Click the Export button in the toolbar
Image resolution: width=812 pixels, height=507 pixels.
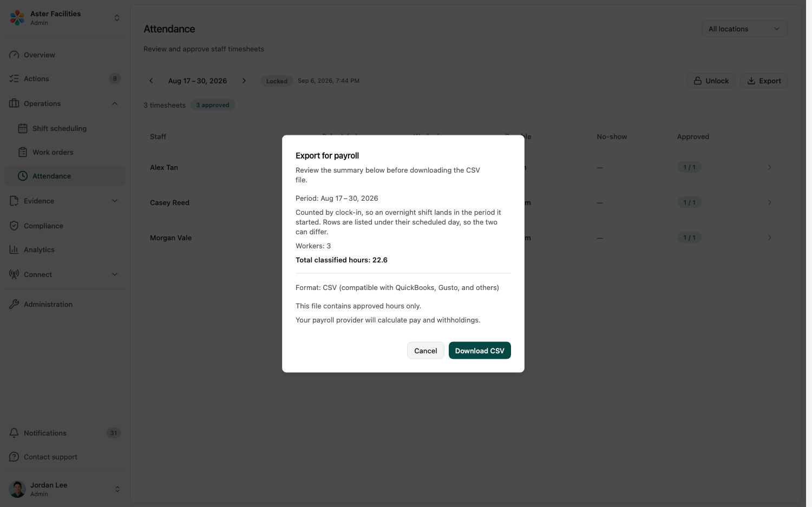tap(764, 81)
